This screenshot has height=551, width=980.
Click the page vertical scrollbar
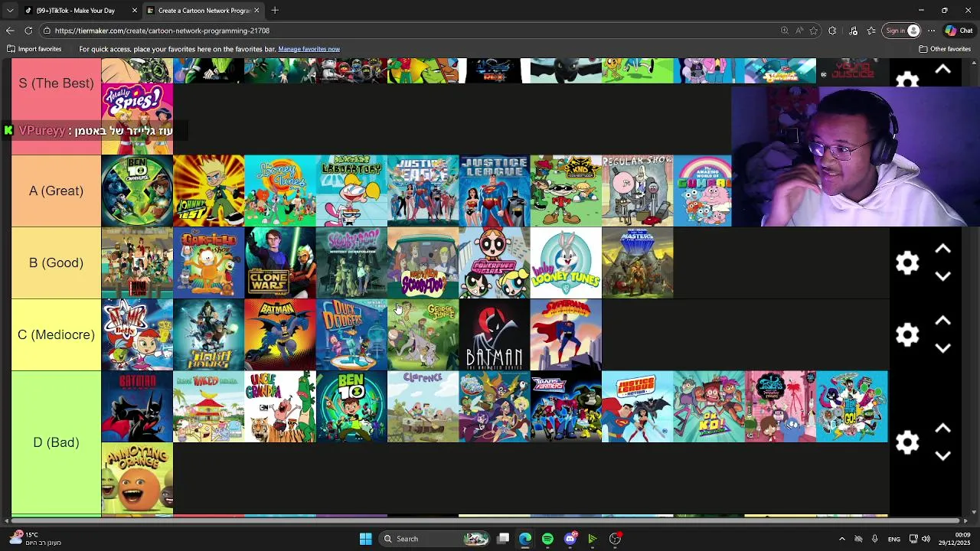[x=974, y=287]
